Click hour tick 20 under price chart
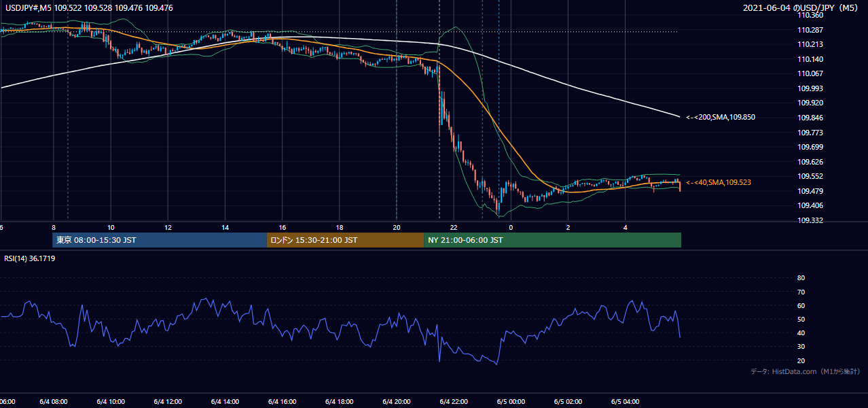868x408 pixels. [396, 227]
